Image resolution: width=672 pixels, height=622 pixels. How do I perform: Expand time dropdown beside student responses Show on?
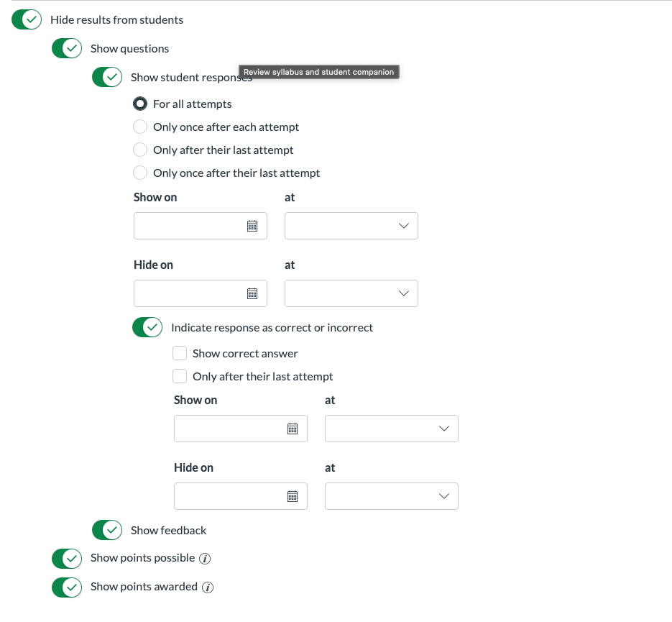click(x=351, y=226)
